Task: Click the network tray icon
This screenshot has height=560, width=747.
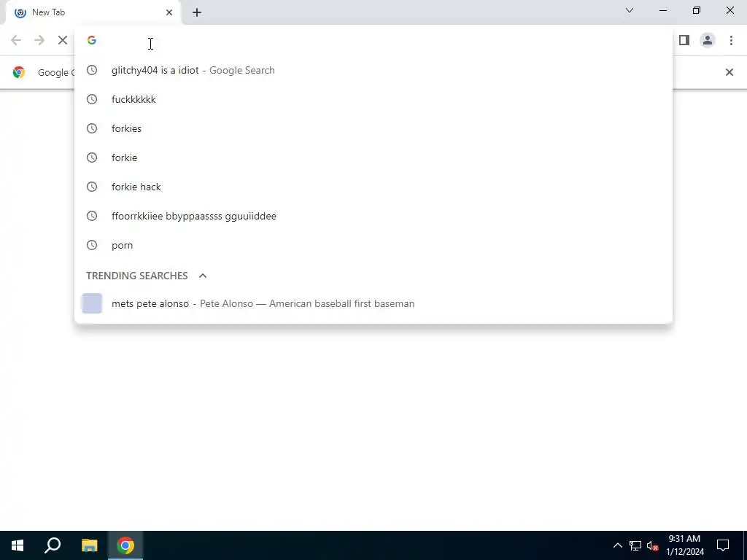Action: click(x=635, y=545)
